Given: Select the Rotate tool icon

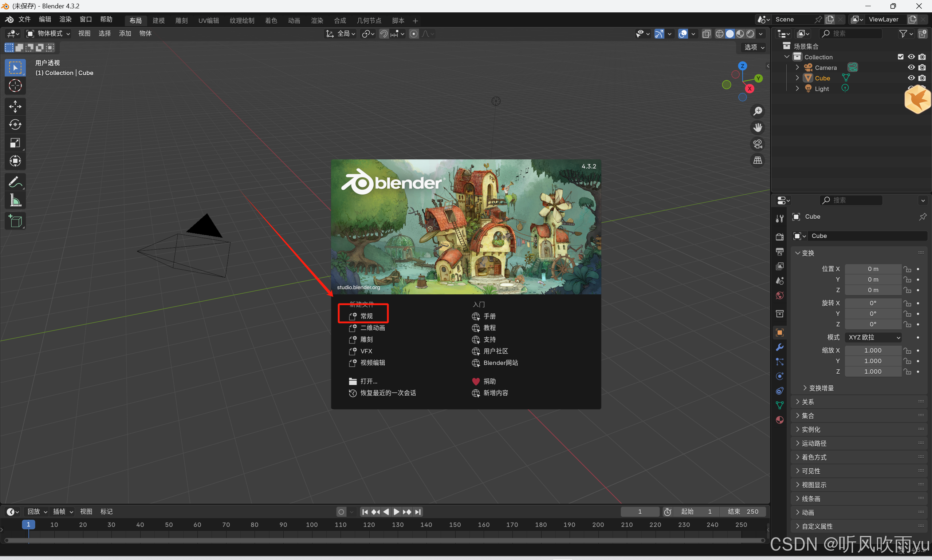Looking at the screenshot, I should coord(15,124).
